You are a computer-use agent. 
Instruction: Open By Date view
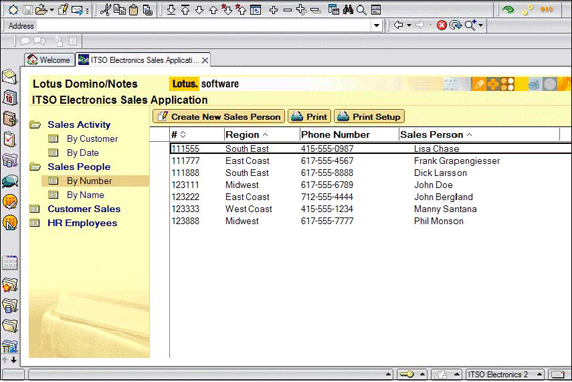pos(82,153)
